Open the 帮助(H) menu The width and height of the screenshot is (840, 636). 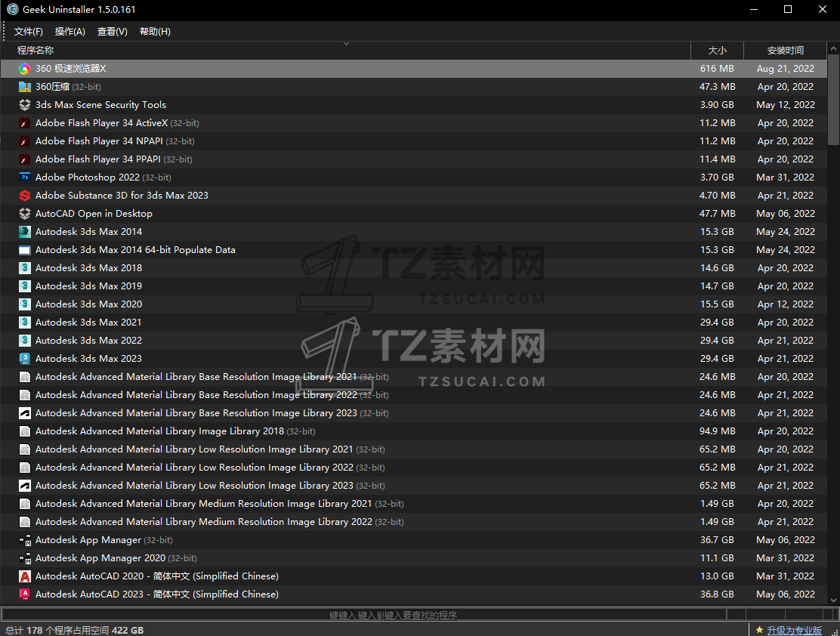pos(155,32)
